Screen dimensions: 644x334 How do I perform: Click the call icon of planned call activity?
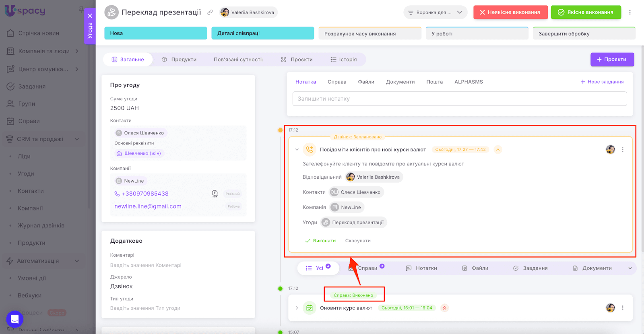[309, 149]
